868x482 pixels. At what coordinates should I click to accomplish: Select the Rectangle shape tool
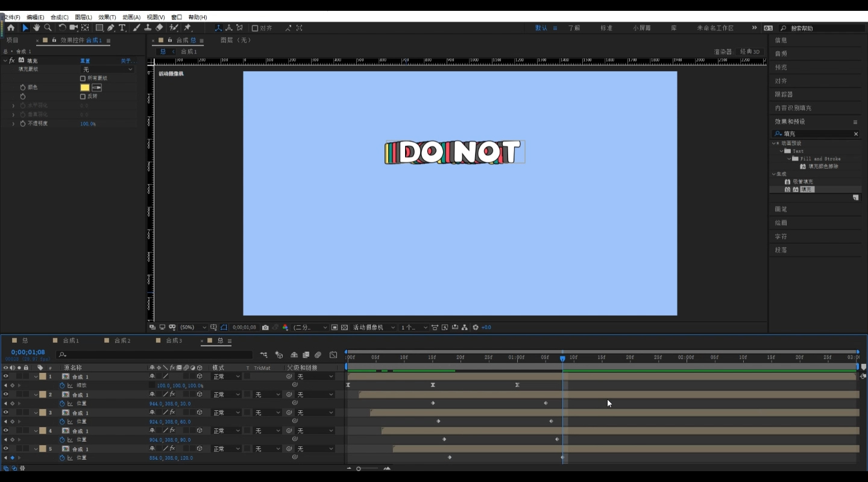point(99,28)
